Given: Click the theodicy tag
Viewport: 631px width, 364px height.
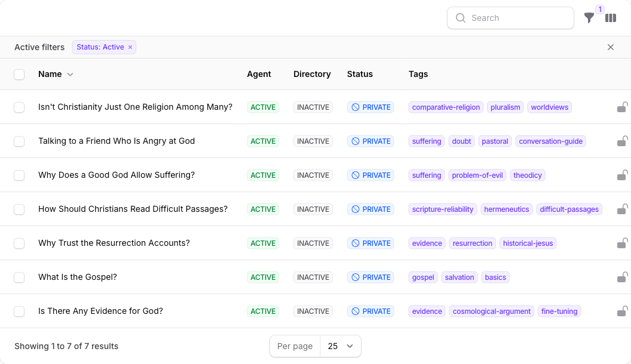Looking at the screenshot, I should click(x=528, y=175).
